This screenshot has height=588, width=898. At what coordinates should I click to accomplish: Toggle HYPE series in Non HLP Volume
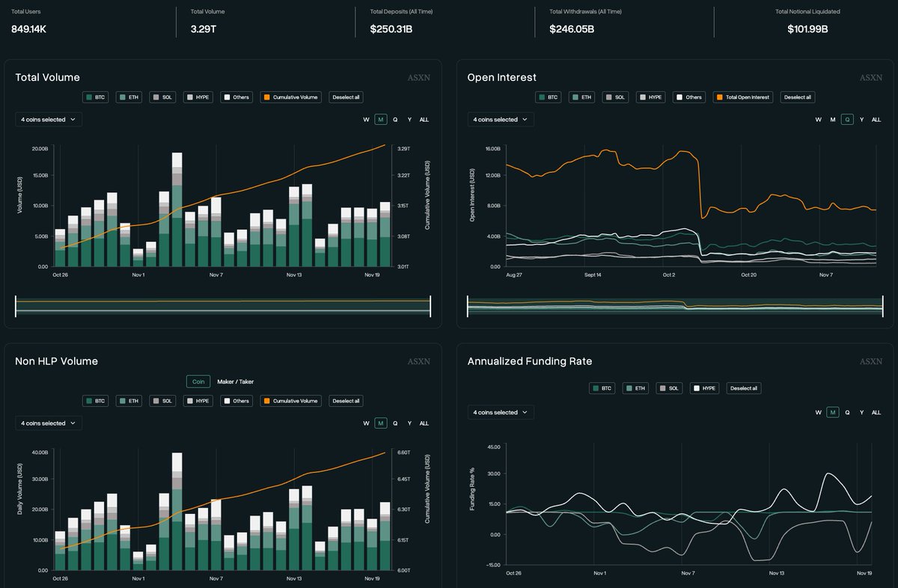click(198, 401)
